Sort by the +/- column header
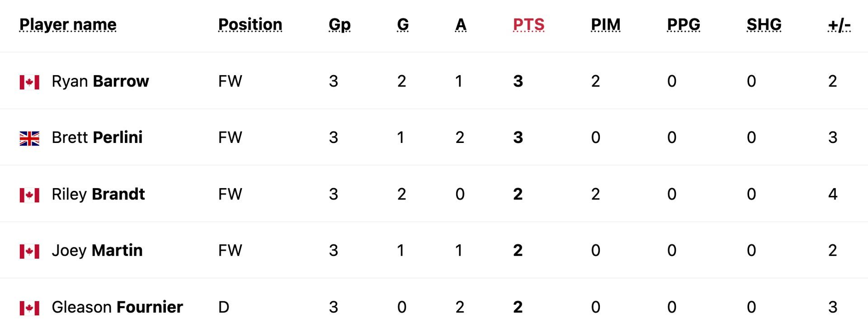 [x=839, y=24]
